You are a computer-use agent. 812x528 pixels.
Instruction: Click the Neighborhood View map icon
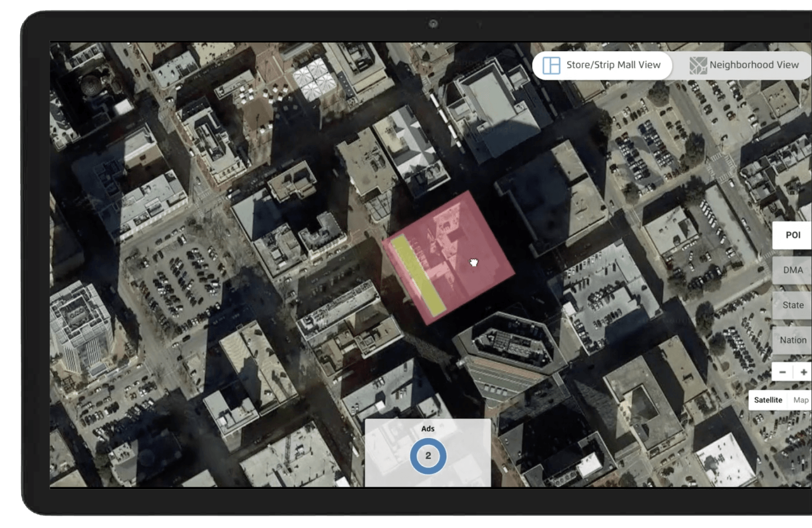coord(698,65)
